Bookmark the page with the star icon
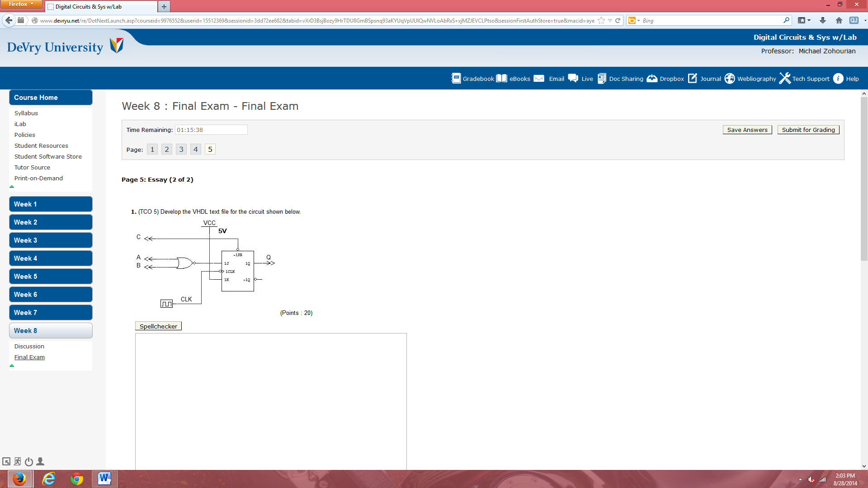Image resolution: width=868 pixels, height=488 pixels. 601,20
